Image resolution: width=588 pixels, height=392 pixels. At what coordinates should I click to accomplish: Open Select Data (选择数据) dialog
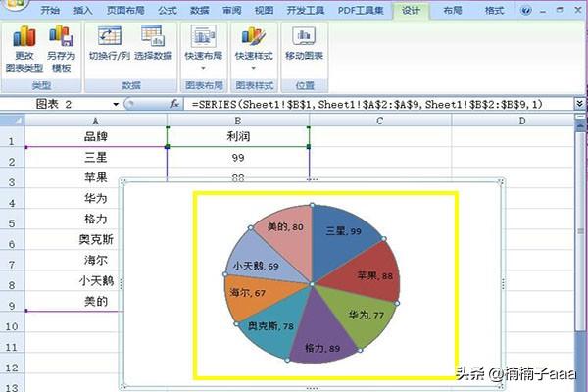pyautogui.click(x=153, y=43)
